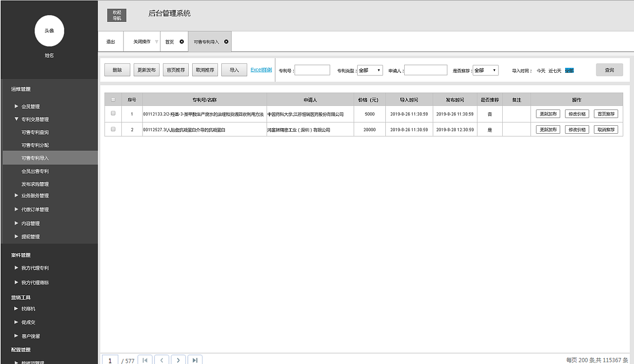
Task: Click the price cell showing 5000
Action: click(x=370, y=114)
